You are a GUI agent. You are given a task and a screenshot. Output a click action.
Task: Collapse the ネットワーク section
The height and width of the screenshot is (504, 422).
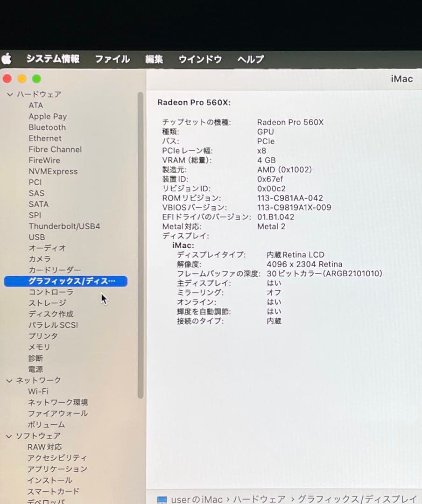pos(10,380)
